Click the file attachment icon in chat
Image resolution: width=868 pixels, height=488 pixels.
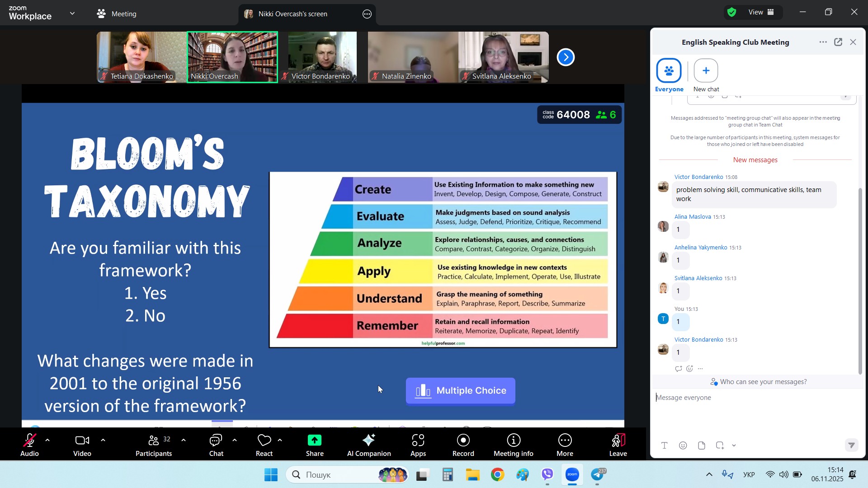pyautogui.click(x=701, y=446)
